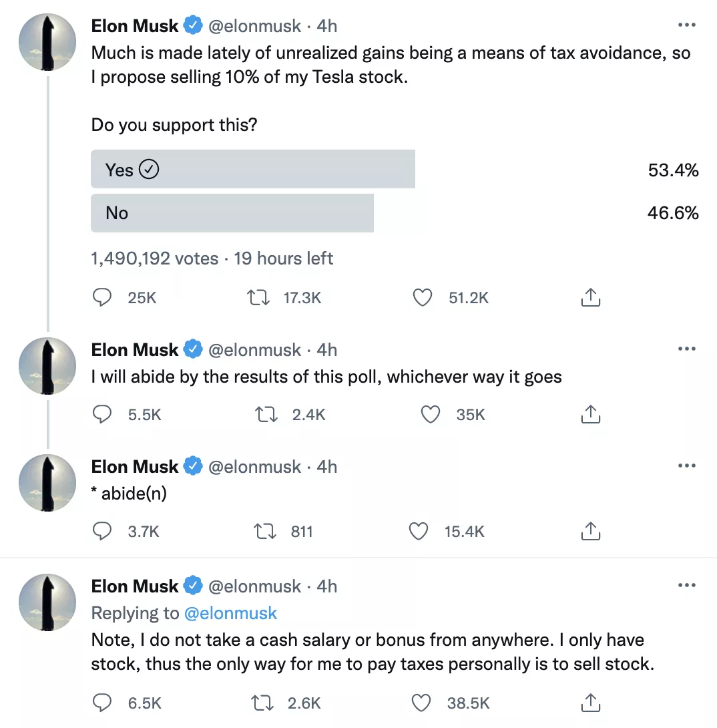
Task: Click the @elonmusk link after "Replying to"
Action: pyautogui.click(x=230, y=613)
